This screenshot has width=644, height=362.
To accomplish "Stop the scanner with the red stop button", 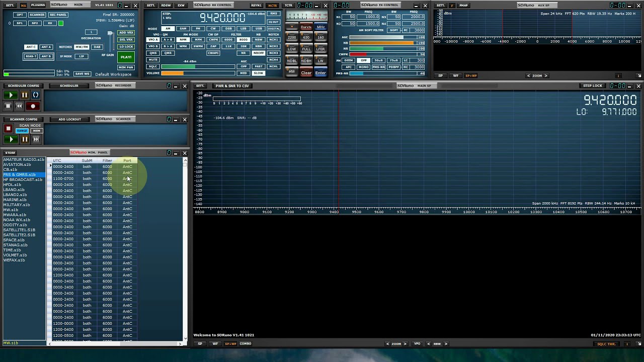I will click(8, 129).
